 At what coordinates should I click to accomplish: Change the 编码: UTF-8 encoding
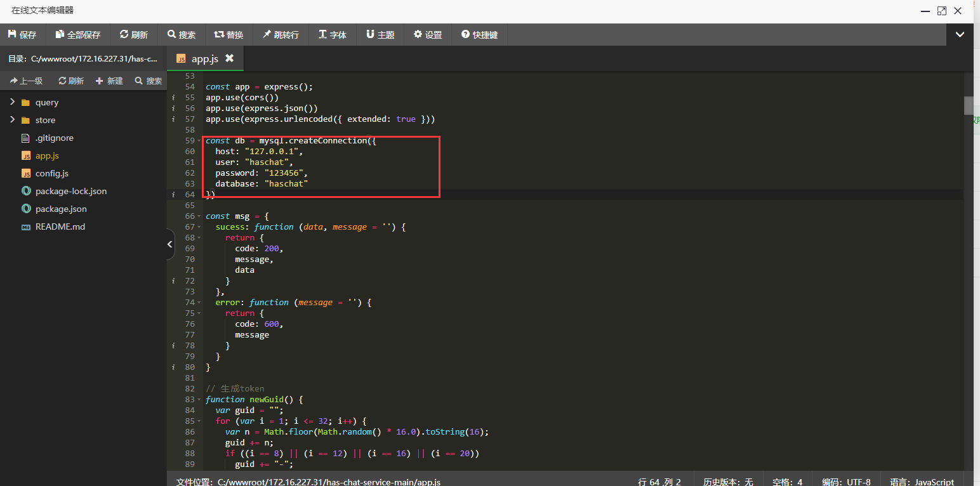coord(846,482)
